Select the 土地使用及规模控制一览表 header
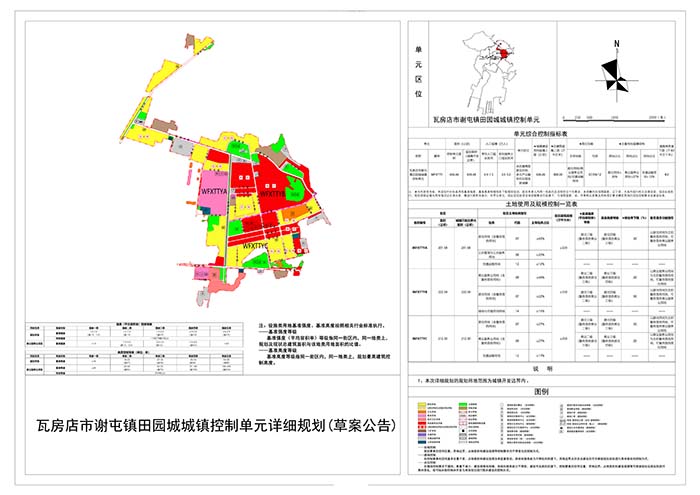This screenshot has width=700, height=495. click(541, 201)
